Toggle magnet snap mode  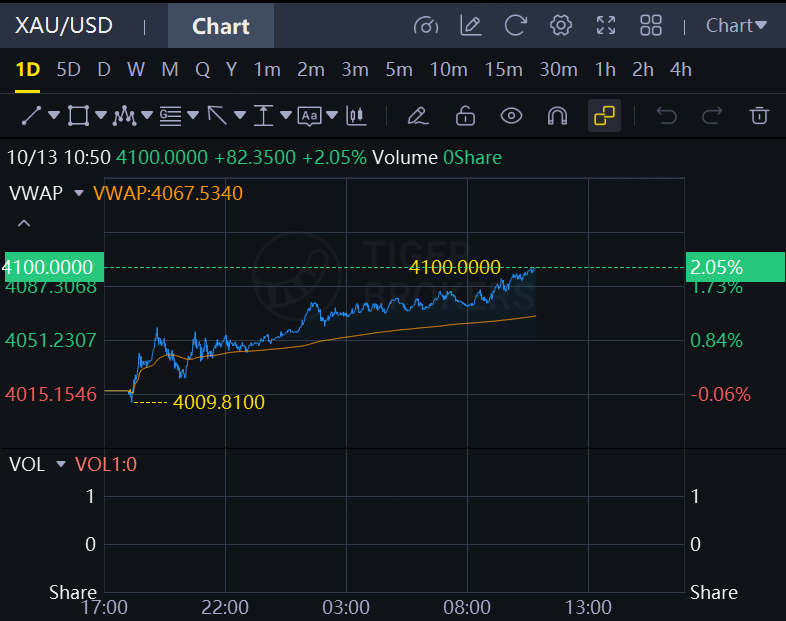tap(557, 116)
